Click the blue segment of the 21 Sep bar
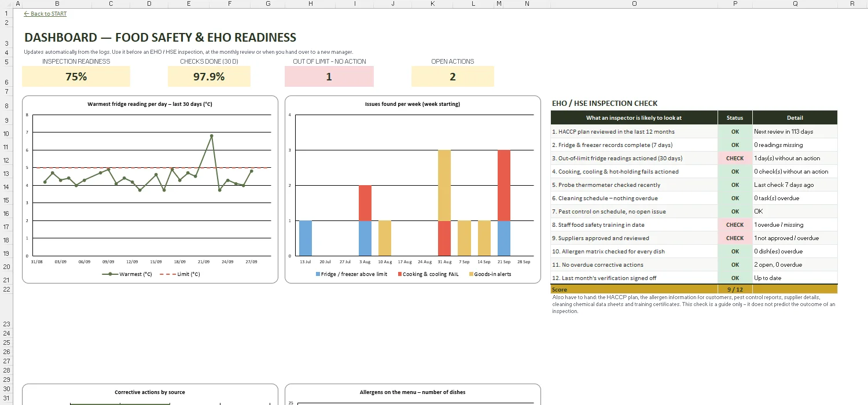Screen dimensions: 868x405 click(x=504, y=238)
